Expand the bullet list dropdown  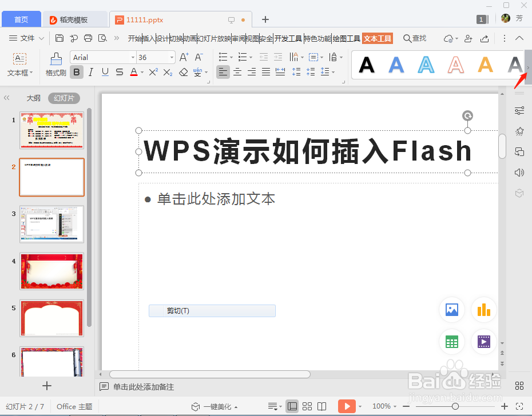(232, 57)
